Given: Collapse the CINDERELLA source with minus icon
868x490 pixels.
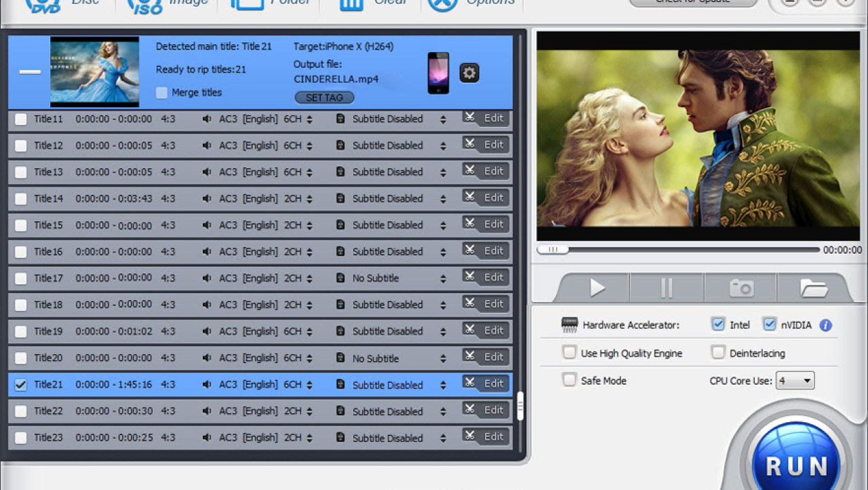Looking at the screenshot, I should (30, 72).
